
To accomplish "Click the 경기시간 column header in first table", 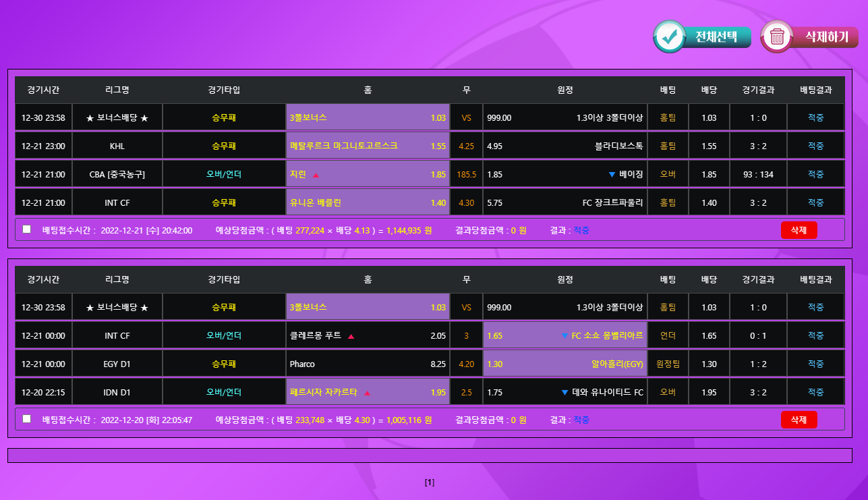I will [x=43, y=90].
